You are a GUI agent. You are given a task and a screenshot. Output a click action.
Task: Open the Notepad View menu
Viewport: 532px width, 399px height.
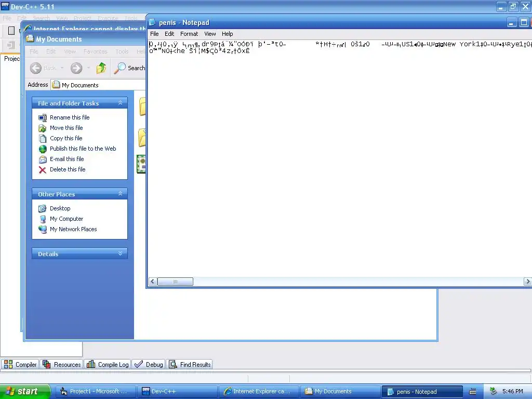tap(210, 34)
